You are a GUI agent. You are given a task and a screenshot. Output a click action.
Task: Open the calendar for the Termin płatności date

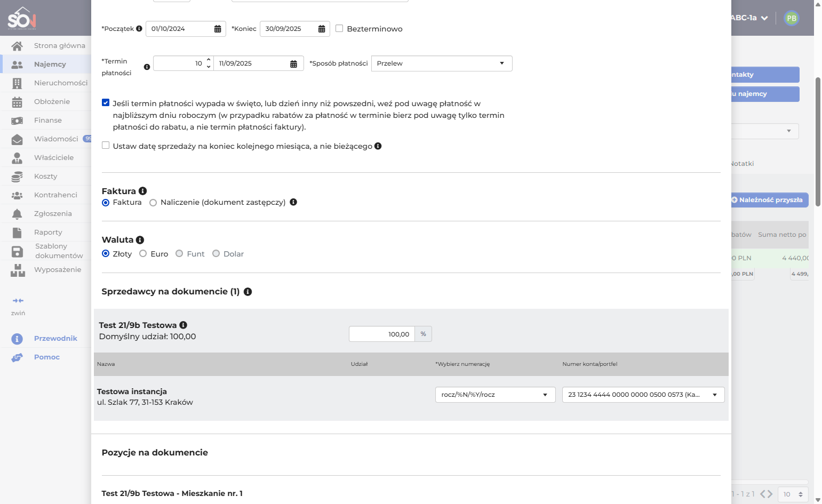click(x=293, y=63)
